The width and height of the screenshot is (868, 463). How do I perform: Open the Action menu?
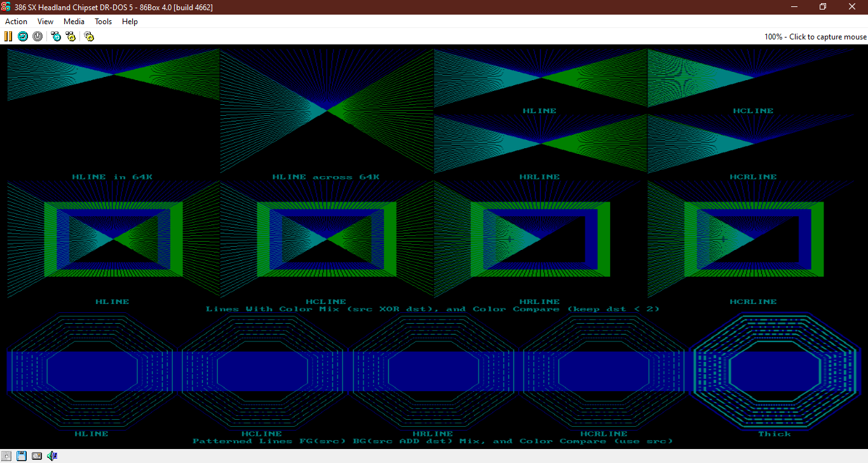16,21
